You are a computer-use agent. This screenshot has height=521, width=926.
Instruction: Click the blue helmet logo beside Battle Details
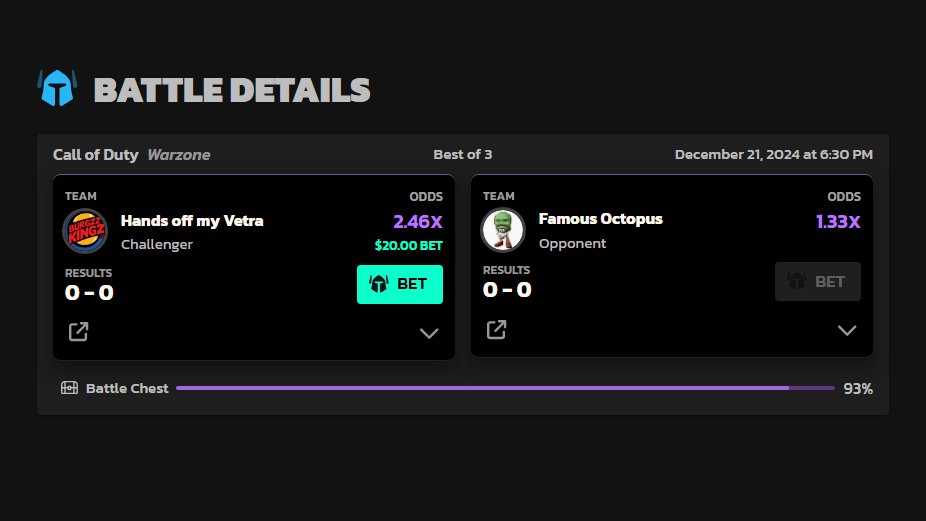(57, 89)
